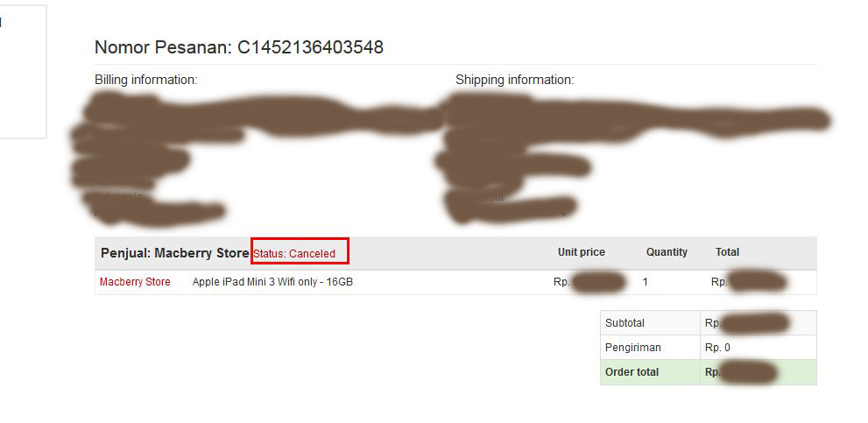Click the Billing information label
Image resolution: width=868 pixels, height=423 pixels.
pyautogui.click(x=146, y=80)
